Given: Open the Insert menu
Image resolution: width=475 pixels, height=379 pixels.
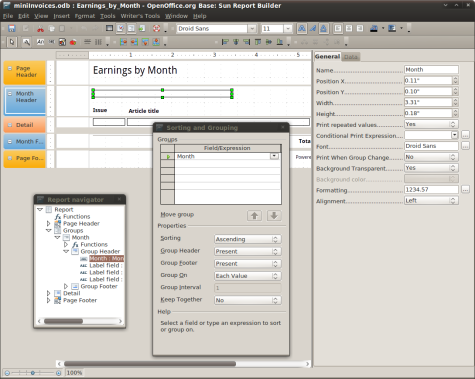Looking at the screenshot, I should [x=62, y=16].
